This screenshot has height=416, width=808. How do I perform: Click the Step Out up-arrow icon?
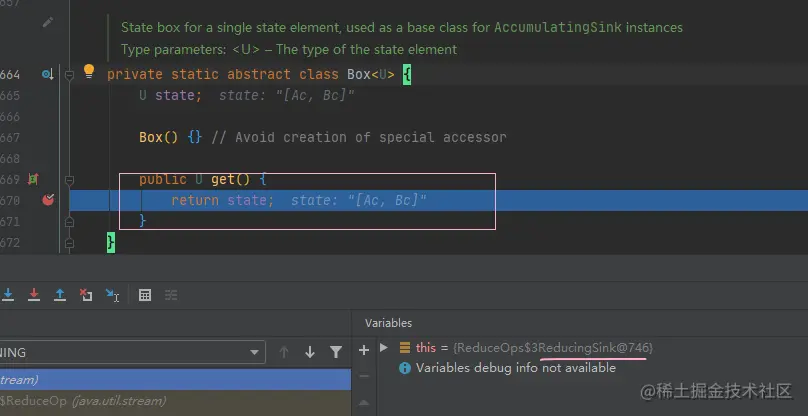60,294
